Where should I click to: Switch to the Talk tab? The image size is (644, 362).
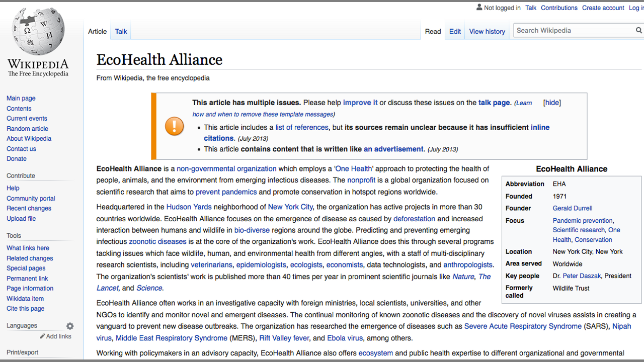point(121,31)
